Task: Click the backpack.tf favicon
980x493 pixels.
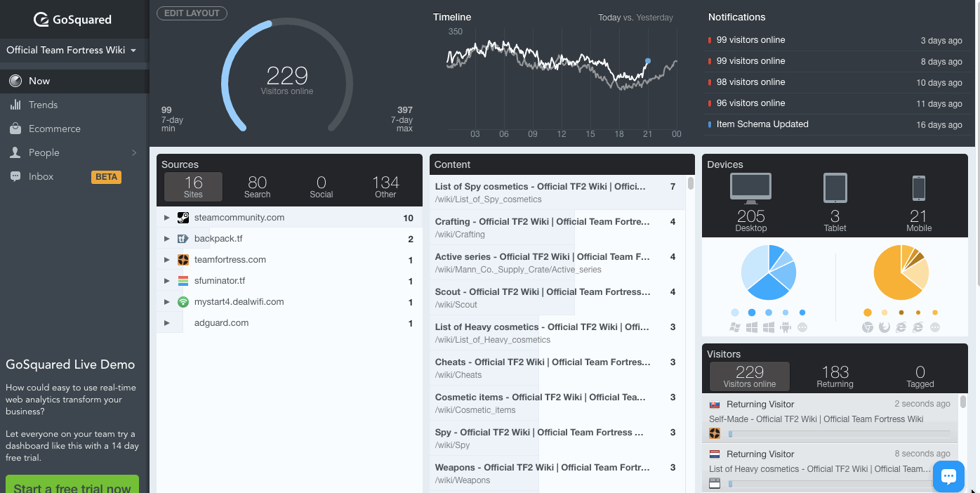Action: click(x=183, y=239)
